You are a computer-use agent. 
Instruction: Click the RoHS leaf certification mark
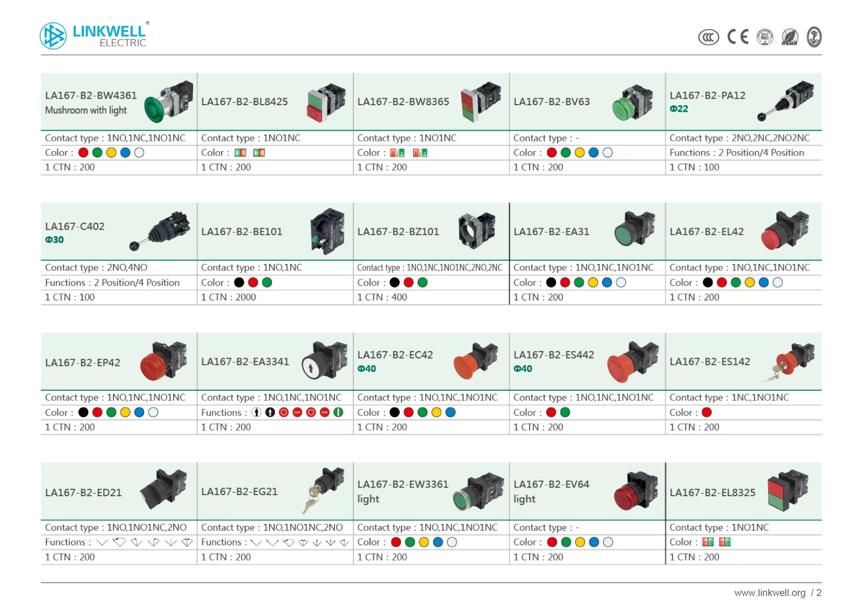point(790,37)
